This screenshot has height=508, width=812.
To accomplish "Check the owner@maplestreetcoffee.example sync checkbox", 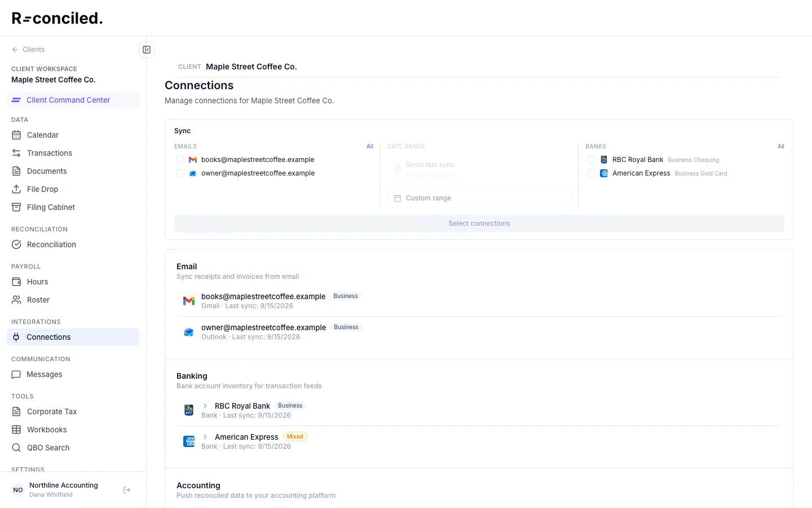I will click(x=180, y=173).
